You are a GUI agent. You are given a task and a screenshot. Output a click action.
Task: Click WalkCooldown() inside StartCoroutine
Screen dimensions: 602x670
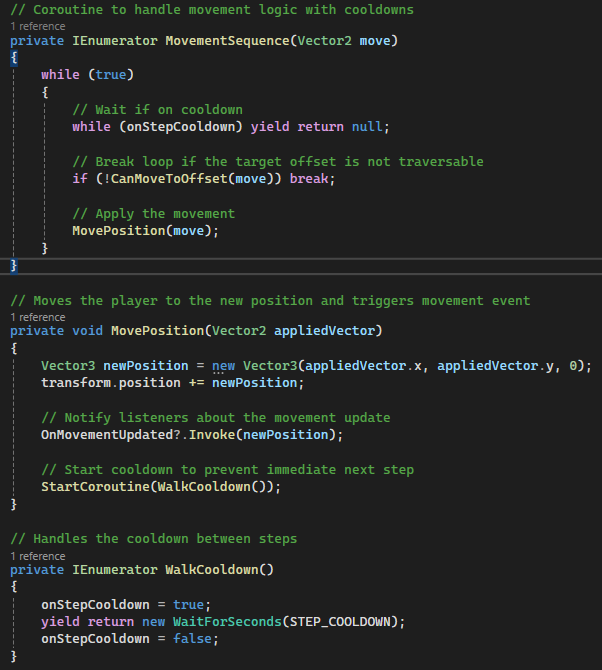tap(212, 487)
